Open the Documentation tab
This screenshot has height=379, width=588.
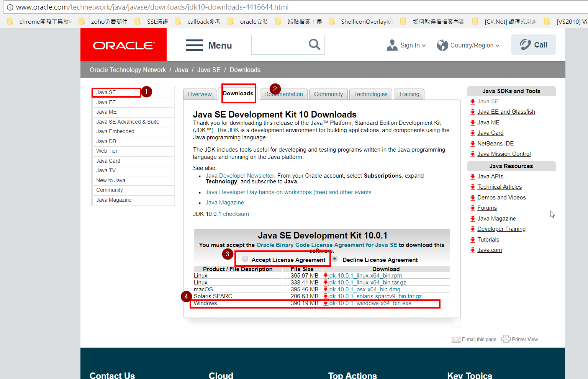tap(283, 94)
